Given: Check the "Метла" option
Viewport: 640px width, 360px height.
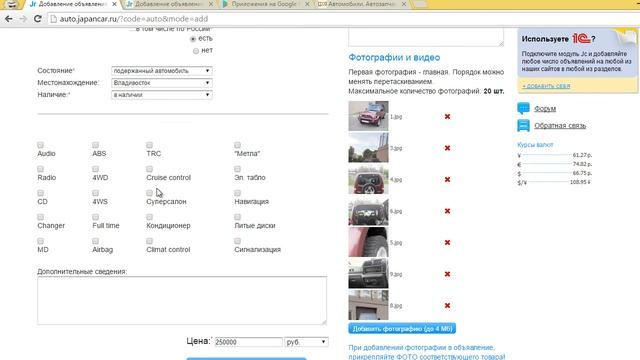Looking at the screenshot, I should [238, 145].
